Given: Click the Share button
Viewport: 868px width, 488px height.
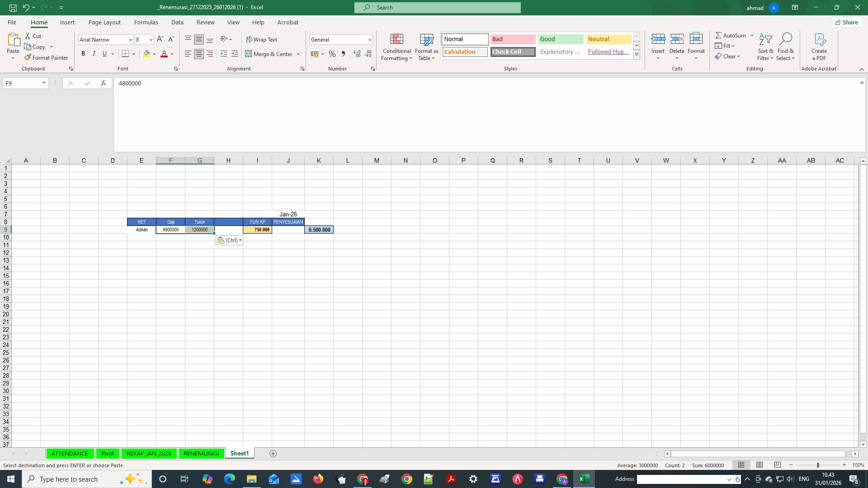Looking at the screenshot, I should [x=846, y=22].
